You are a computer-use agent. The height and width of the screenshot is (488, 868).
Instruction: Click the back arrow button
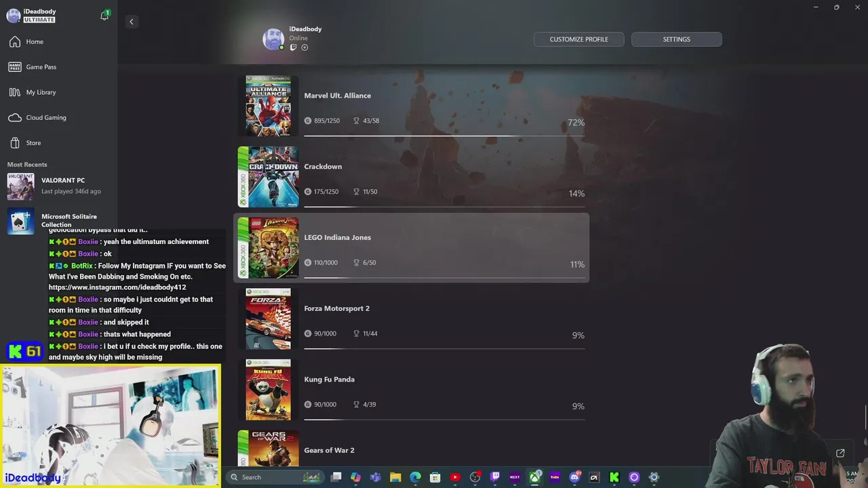coord(132,22)
